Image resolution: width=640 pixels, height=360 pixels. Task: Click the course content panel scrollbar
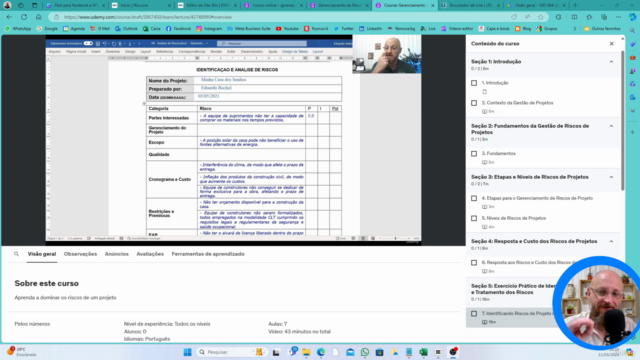click(622, 120)
